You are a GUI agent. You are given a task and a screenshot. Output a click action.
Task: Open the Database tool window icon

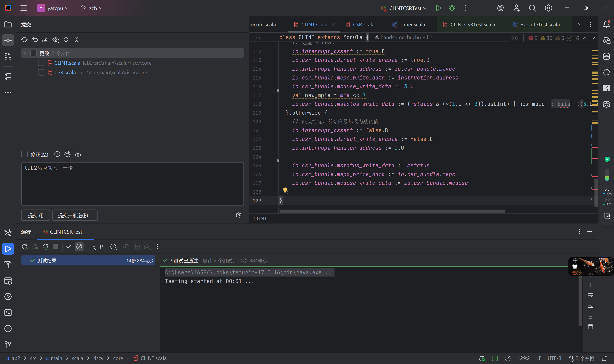(606, 56)
